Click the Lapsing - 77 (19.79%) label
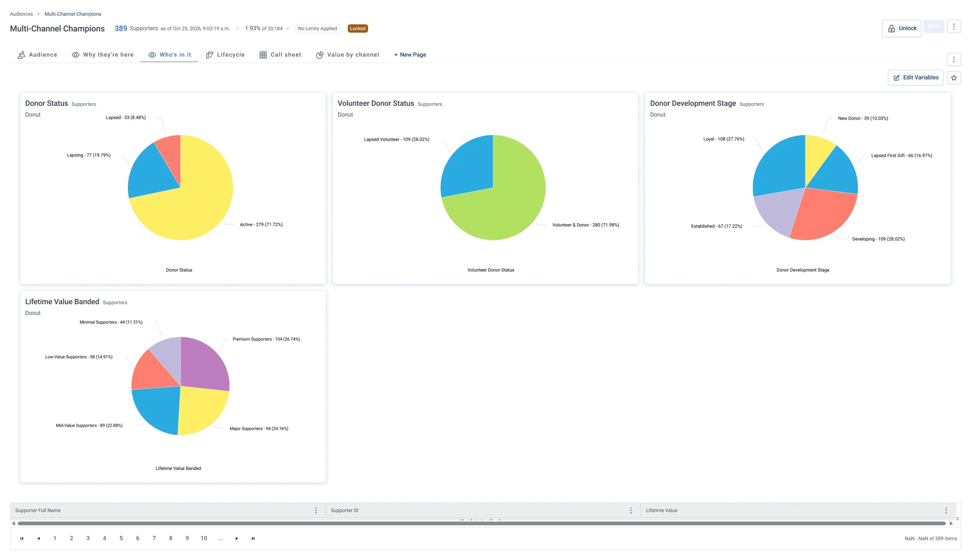This screenshot has width=971, height=560. tap(89, 155)
